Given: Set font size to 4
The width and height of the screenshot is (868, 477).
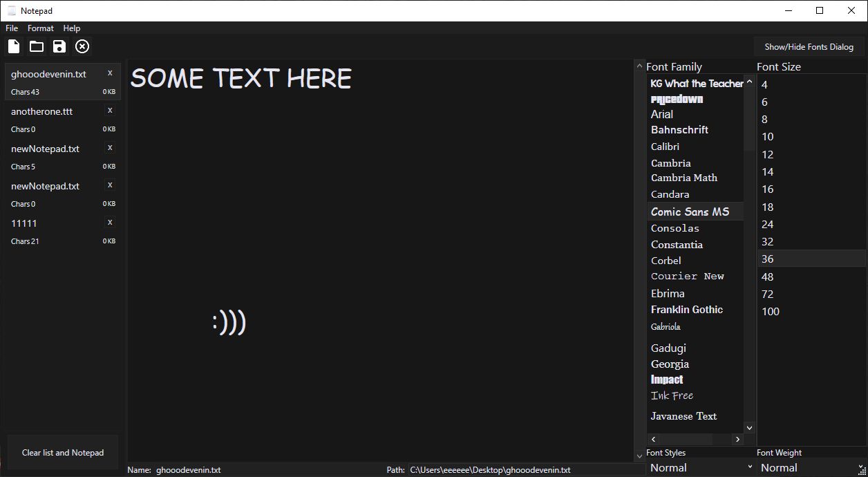Looking at the screenshot, I should pyautogui.click(x=812, y=84).
